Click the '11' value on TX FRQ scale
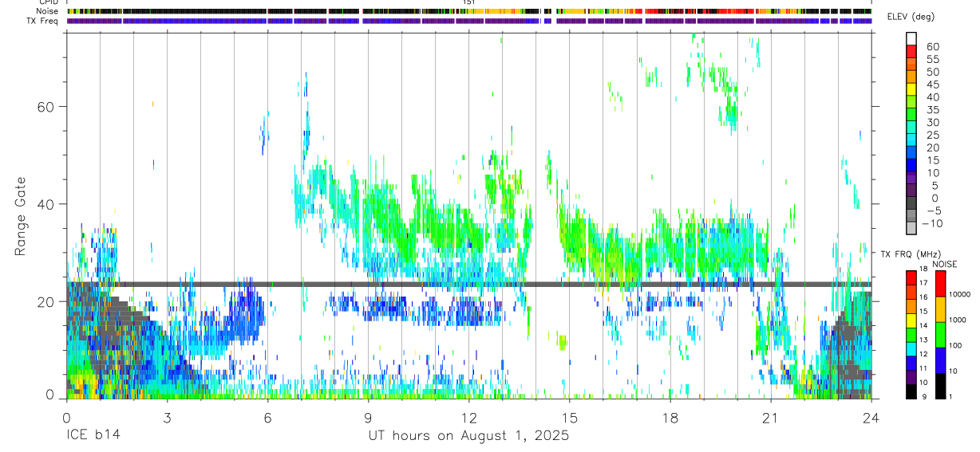The height and width of the screenshot is (452, 980). 924,369
